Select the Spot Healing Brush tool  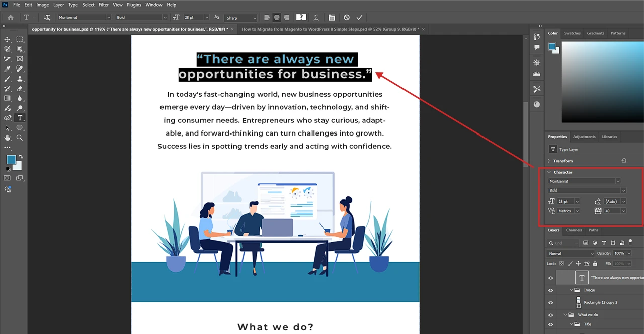point(20,69)
